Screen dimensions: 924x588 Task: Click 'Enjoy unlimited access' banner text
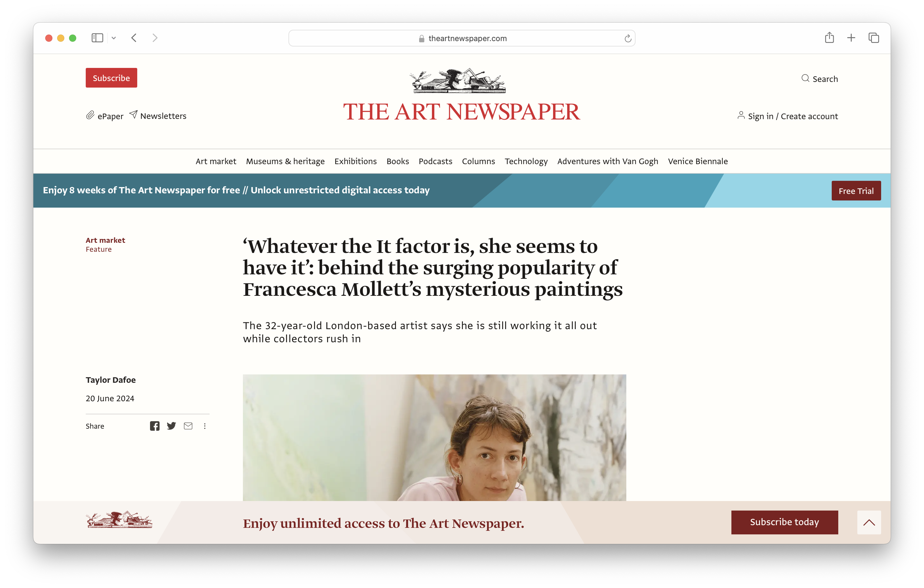383,523
